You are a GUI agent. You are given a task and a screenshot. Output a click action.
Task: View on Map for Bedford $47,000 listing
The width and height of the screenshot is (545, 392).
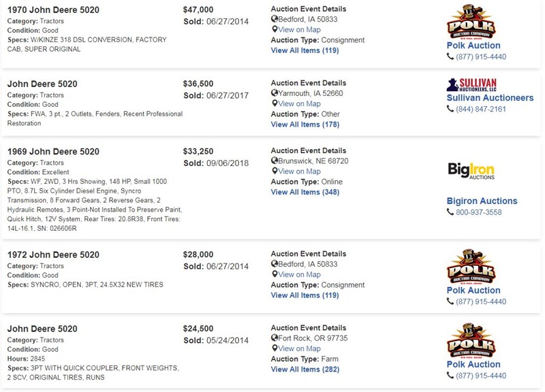point(299,29)
